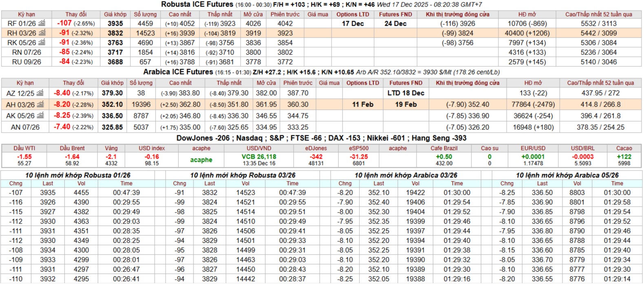Click the Cafe Brazil price cell

(444, 160)
